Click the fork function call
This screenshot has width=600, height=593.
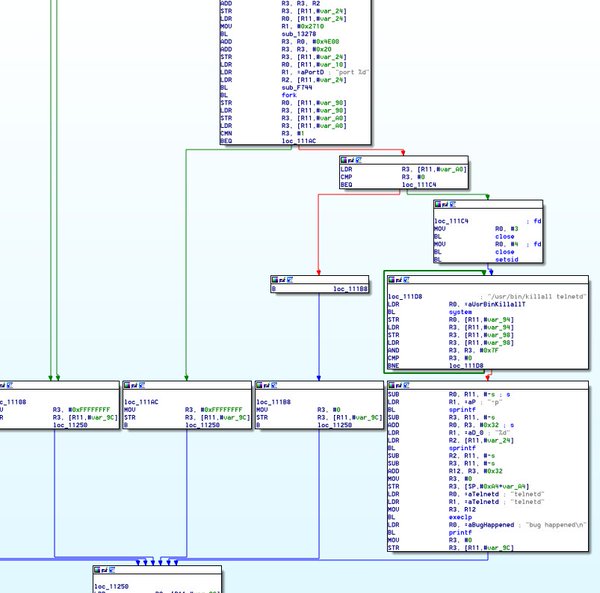289,95
